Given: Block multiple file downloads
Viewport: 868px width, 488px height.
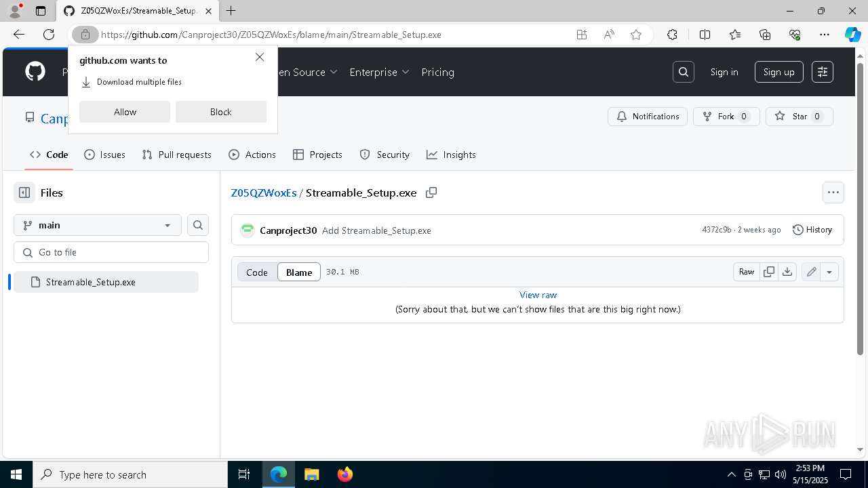Looking at the screenshot, I should (x=221, y=112).
